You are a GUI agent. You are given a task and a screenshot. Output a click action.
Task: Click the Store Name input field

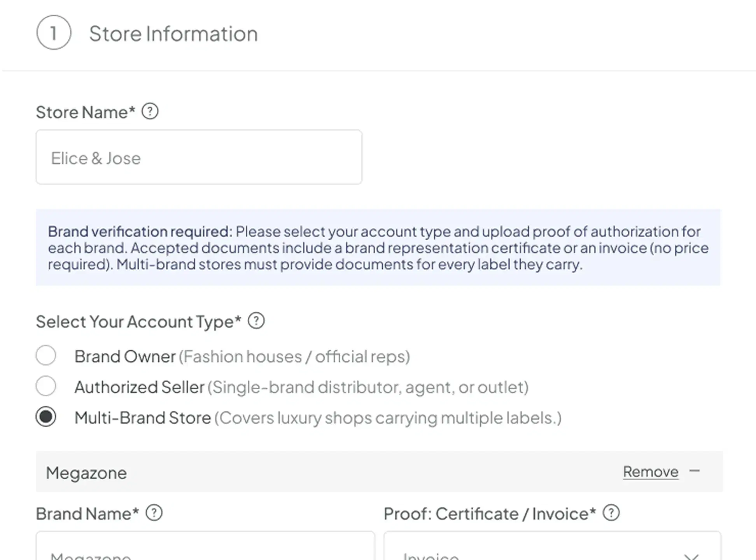pyautogui.click(x=199, y=157)
